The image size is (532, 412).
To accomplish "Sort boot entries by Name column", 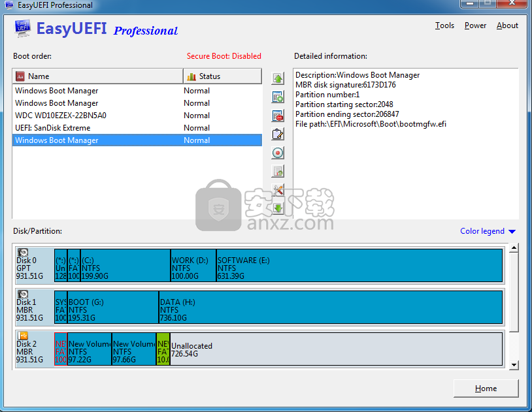I will (x=98, y=76).
